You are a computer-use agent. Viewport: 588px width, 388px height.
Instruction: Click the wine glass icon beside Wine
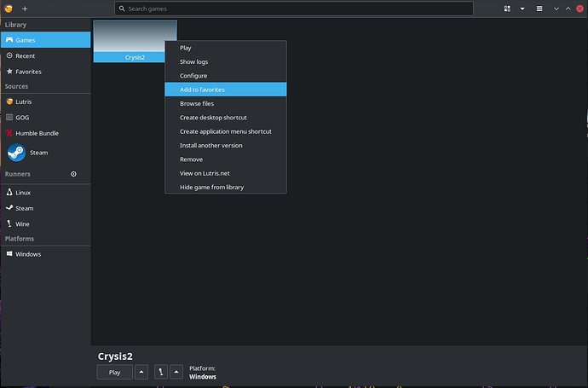(x=9, y=223)
